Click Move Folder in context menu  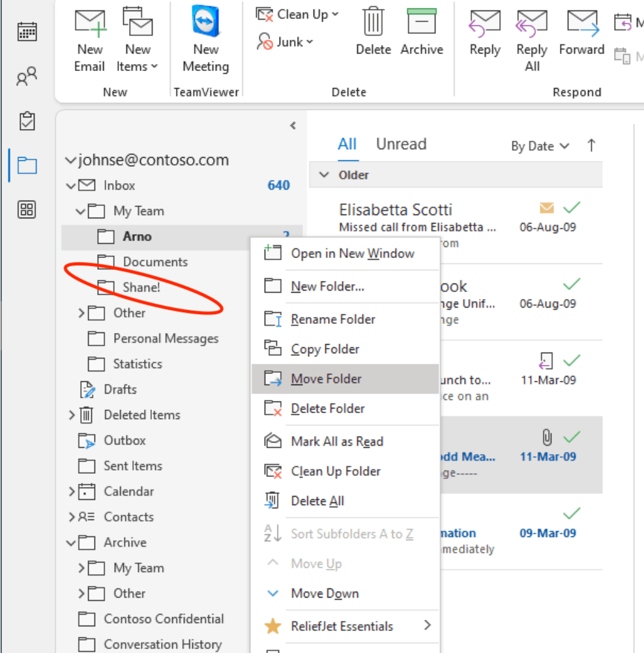click(345, 379)
